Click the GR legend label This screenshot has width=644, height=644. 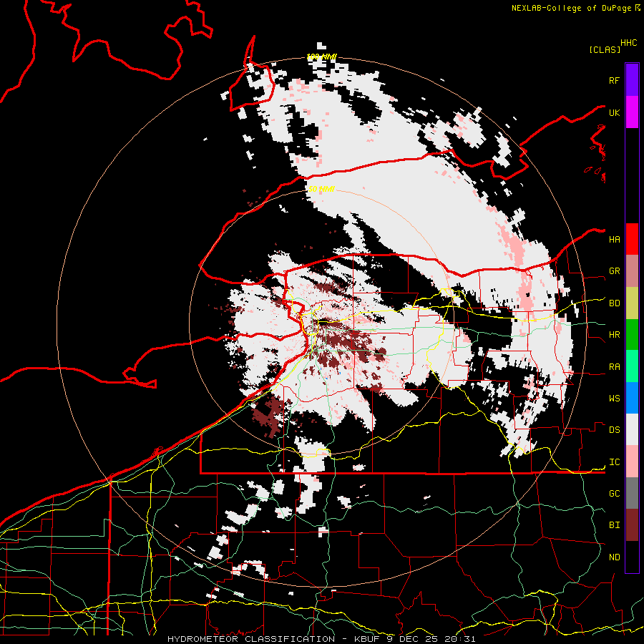coord(614,271)
